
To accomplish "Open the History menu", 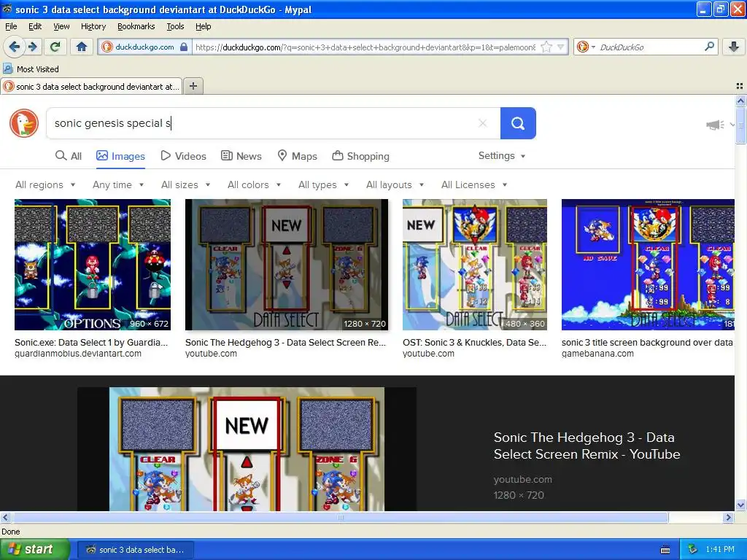I will (93, 26).
